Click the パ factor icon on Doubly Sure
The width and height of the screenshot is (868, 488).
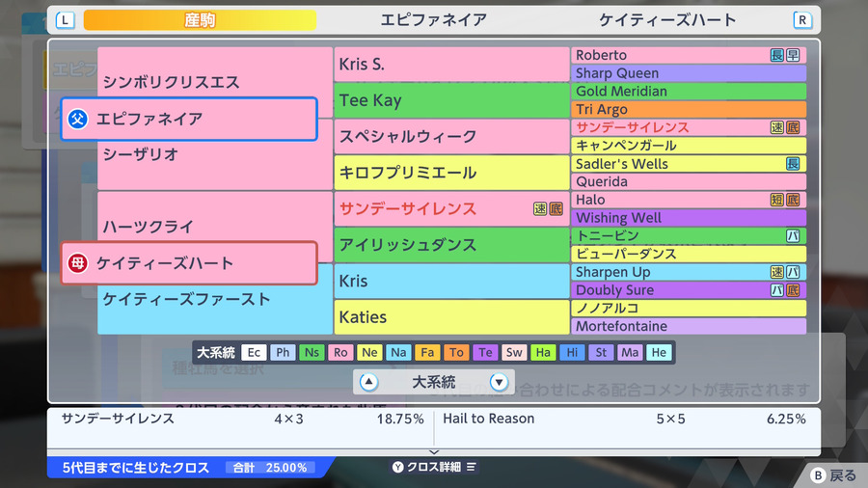pos(777,290)
